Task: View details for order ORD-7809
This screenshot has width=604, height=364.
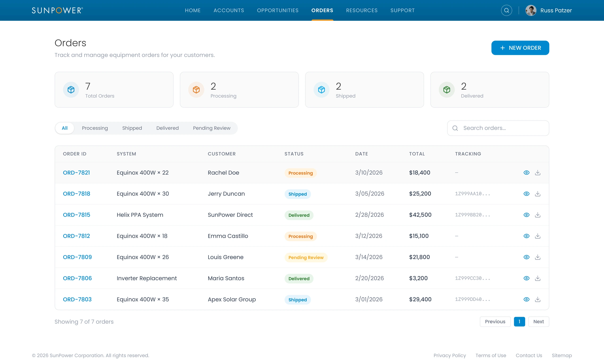Action: point(526,257)
